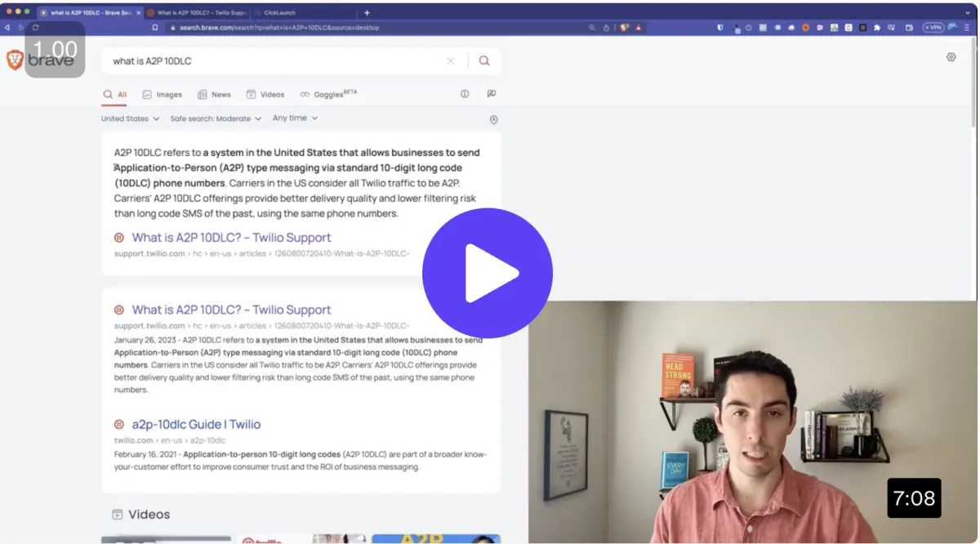Play the video with the purple play button
This screenshot has height=544, width=980.
(x=487, y=273)
